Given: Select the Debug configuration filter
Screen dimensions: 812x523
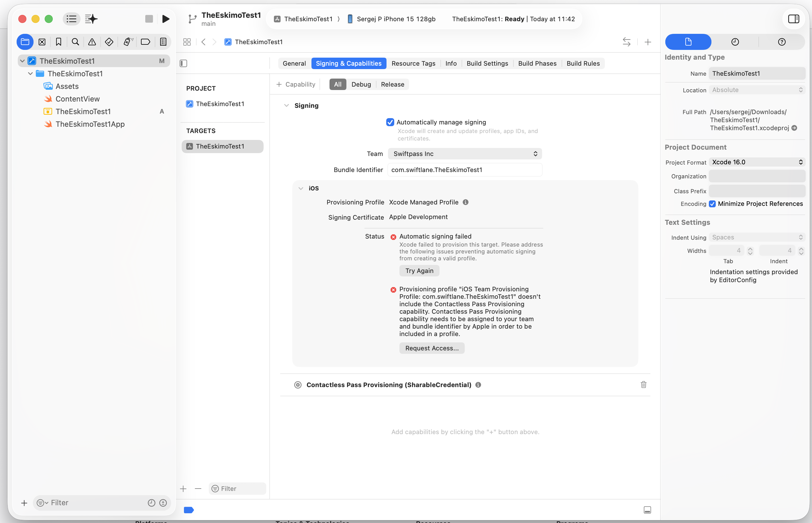Looking at the screenshot, I should click(x=361, y=84).
